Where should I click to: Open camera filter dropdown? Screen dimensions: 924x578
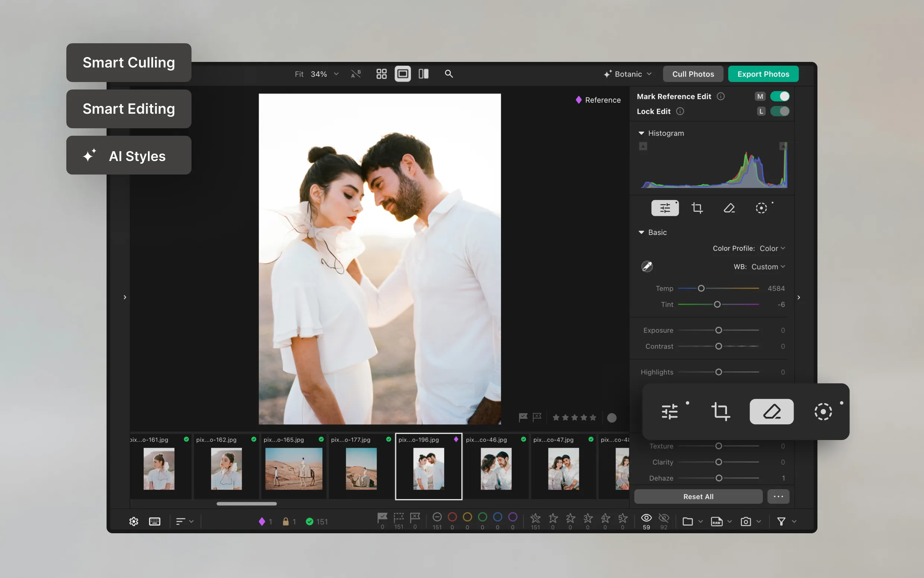coord(751,521)
